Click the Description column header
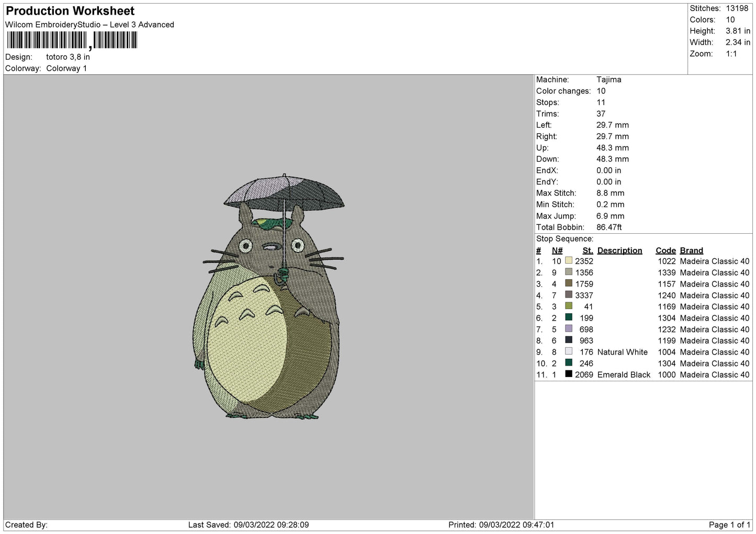756x534 pixels. pos(619,251)
